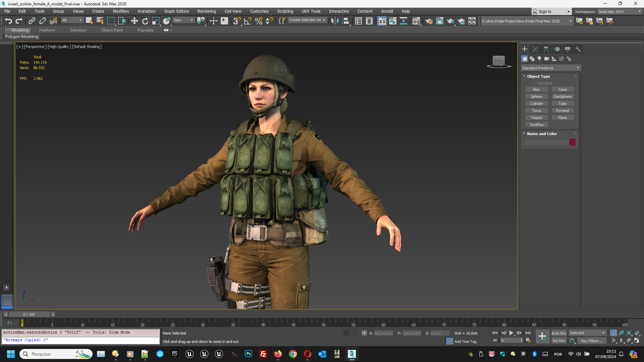644x362 pixels.
Task: Open the Workspaces dropdown
Action: click(620, 12)
